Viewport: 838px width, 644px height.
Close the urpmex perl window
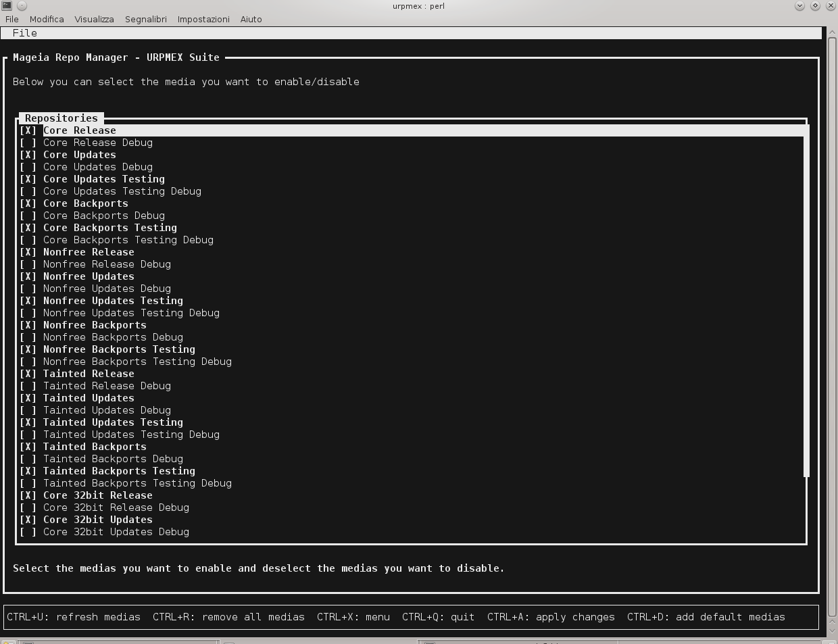click(831, 5)
